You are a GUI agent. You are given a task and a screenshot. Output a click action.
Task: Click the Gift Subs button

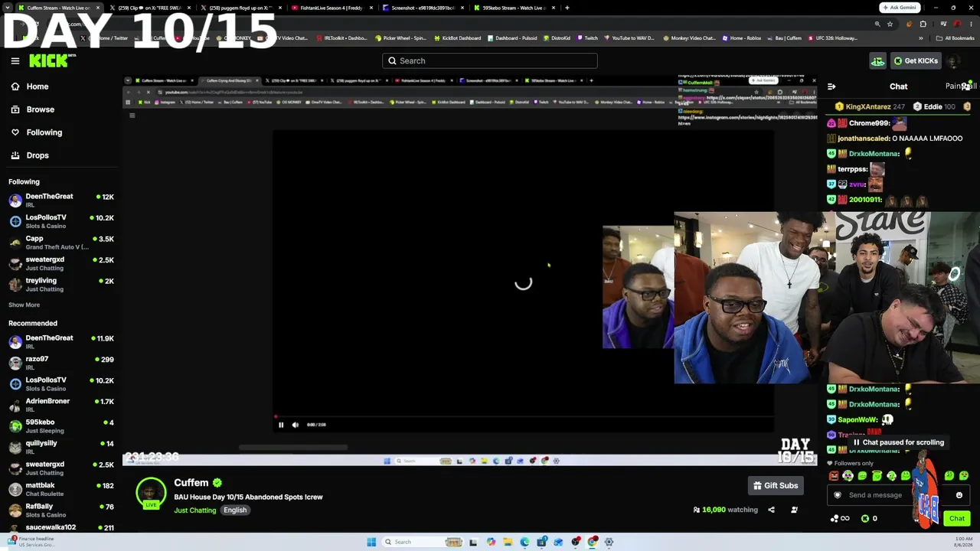coord(776,486)
